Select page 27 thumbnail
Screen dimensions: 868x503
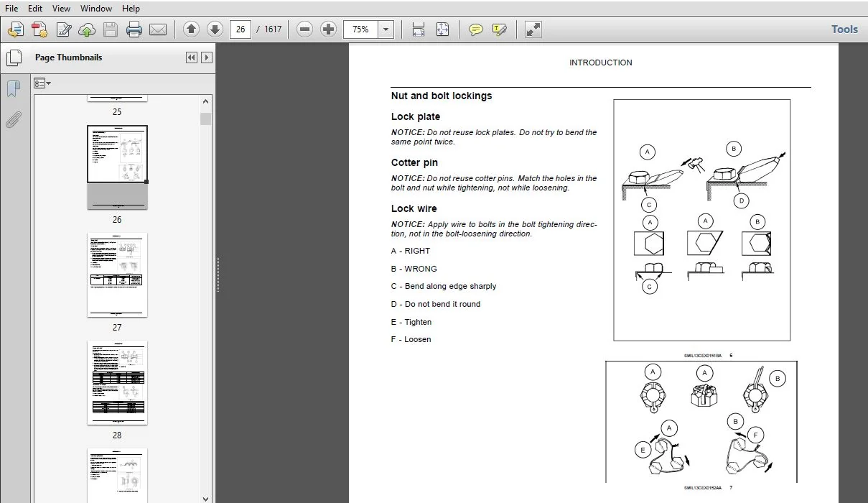[x=117, y=274]
